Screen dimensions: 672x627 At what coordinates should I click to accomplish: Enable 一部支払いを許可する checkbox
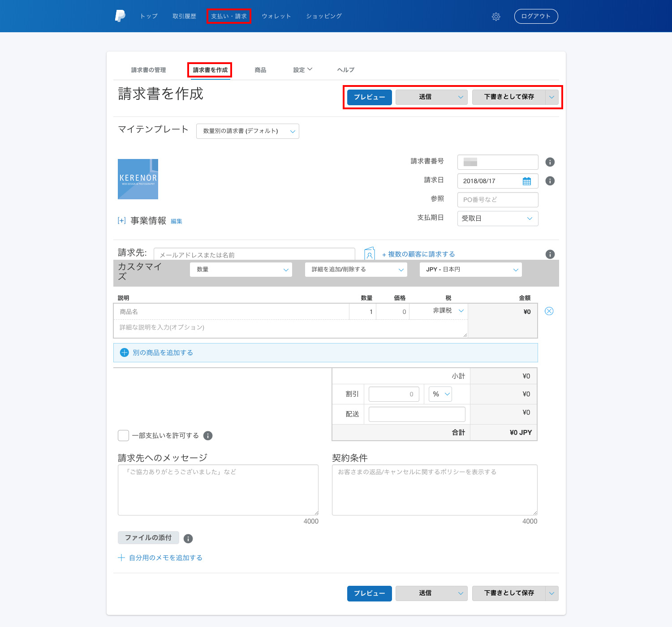(x=123, y=435)
